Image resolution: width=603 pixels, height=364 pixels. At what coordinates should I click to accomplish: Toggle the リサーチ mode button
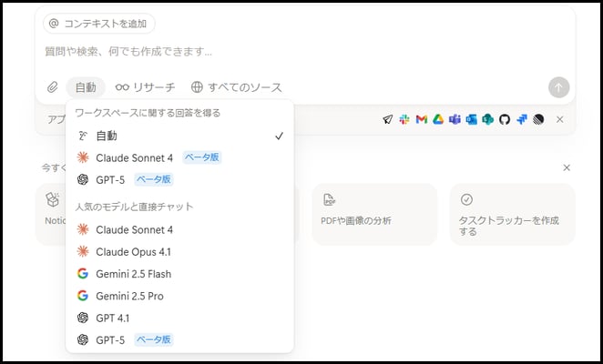click(145, 87)
